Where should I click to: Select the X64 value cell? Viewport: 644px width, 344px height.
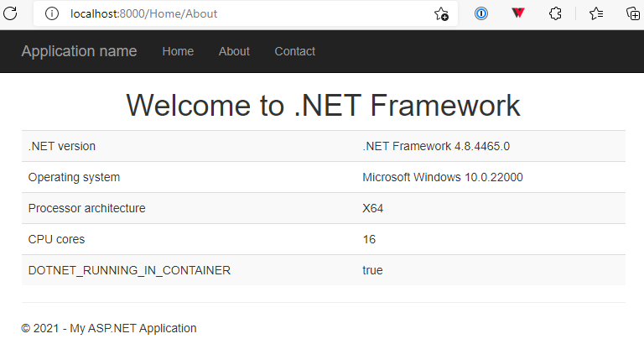[x=491, y=208]
